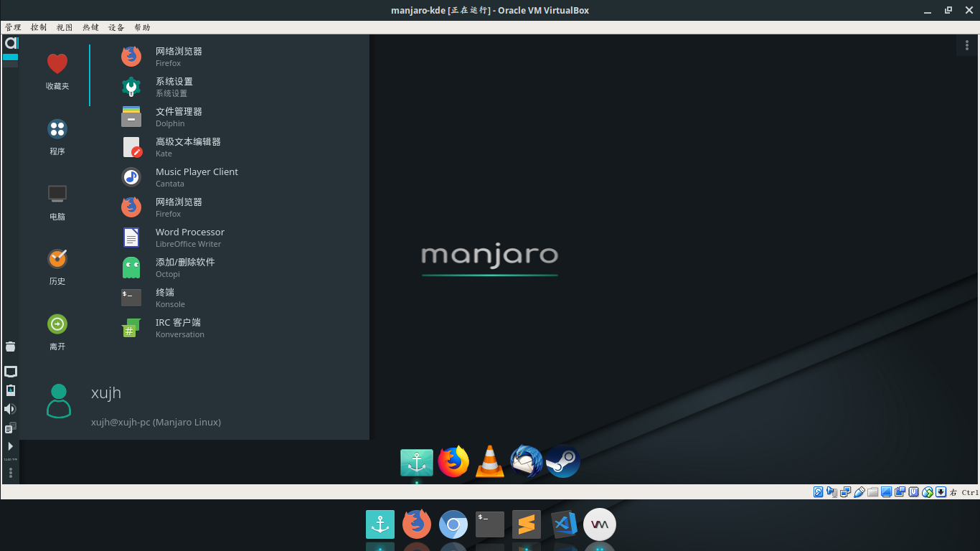980x551 pixels.
Task: Launch Firefox from guest desktop dock
Action: pos(453,461)
